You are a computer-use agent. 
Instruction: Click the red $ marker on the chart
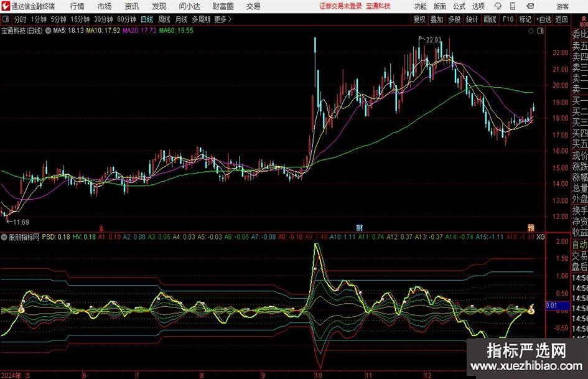101,228
